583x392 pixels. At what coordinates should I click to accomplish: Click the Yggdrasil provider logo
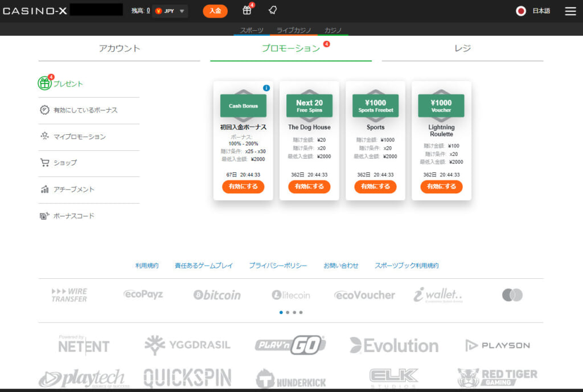click(x=187, y=345)
